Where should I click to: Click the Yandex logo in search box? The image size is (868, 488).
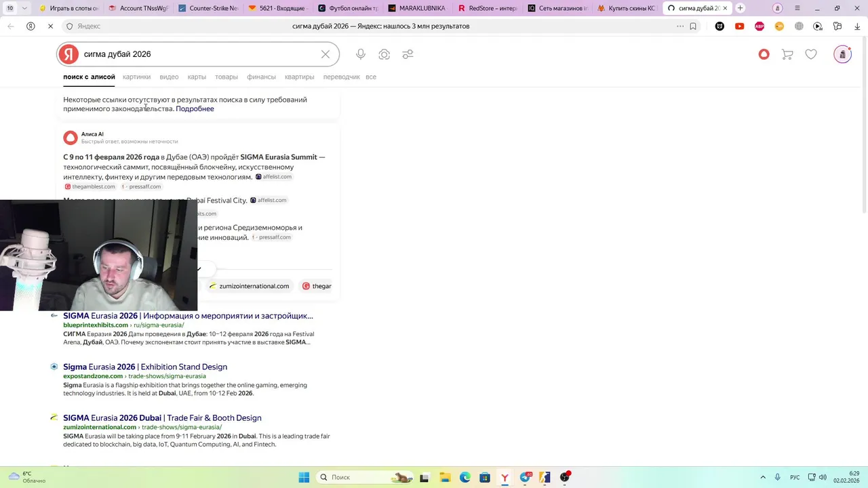pos(68,54)
